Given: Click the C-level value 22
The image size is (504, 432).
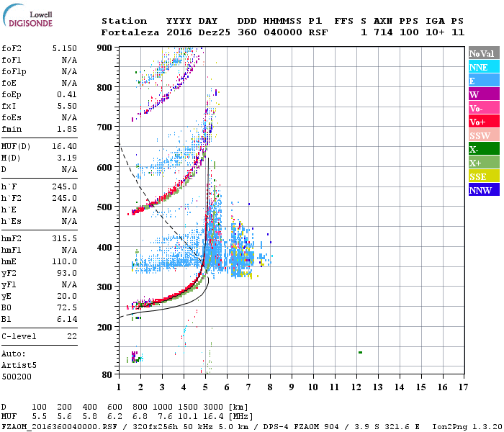Looking at the screenshot, I should tap(72, 336).
